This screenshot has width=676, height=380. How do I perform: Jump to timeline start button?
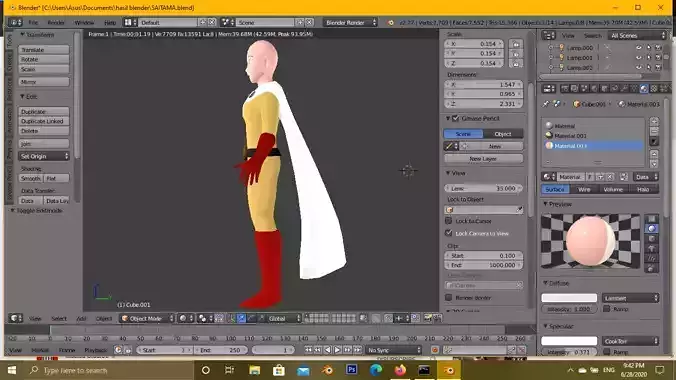308,350
